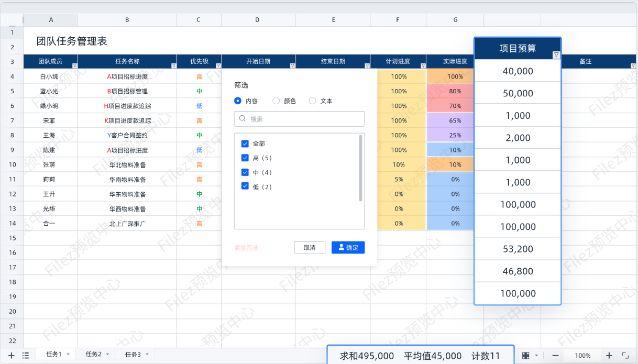Click filter icon on 开始日期 header

pos(292,65)
